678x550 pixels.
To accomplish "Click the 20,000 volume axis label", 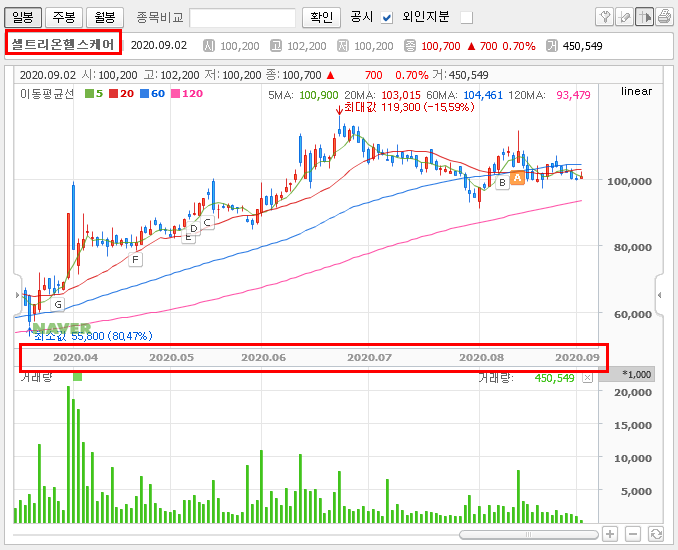I will coord(633,393).
